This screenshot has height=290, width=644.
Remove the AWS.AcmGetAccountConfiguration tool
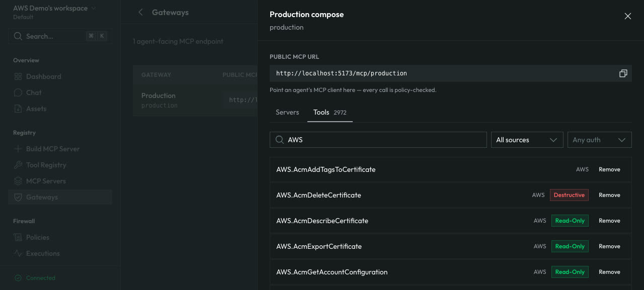click(609, 272)
